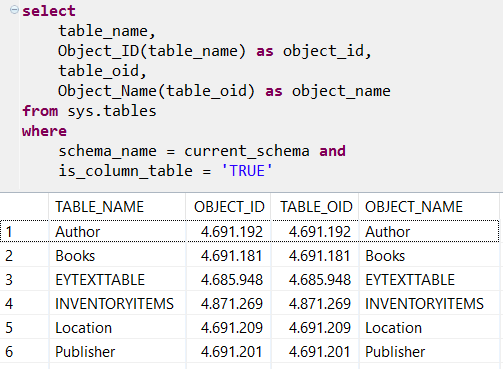Screen dimensions: 503x369
Task: Click the 'and' keyword in where clause
Action: [332, 151]
